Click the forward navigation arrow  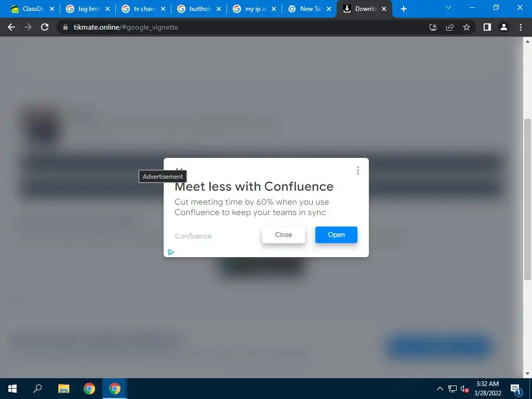click(28, 27)
